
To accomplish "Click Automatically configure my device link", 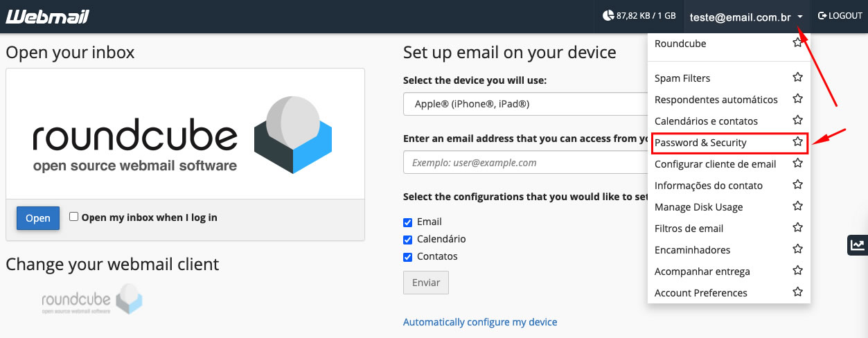I will [480, 322].
